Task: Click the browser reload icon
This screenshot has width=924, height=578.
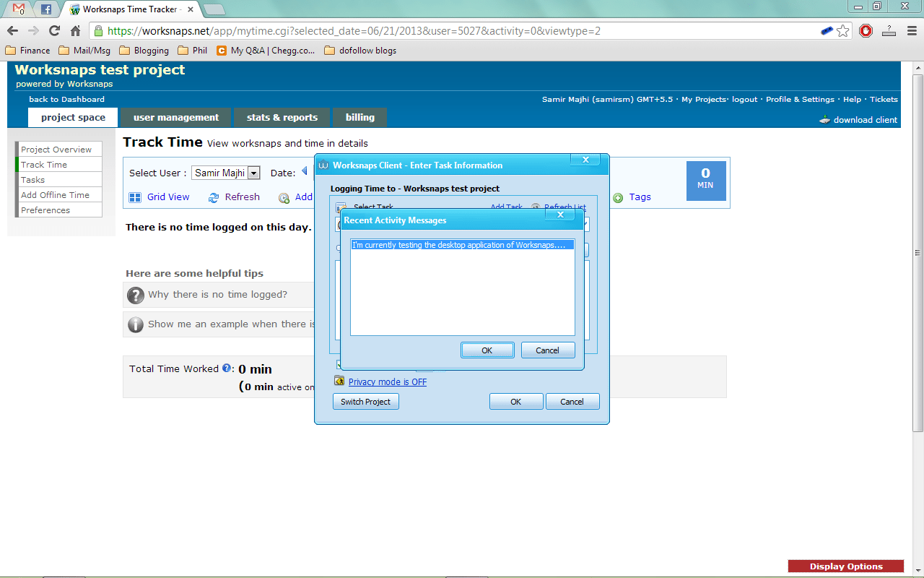Action: (x=54, y=30)
